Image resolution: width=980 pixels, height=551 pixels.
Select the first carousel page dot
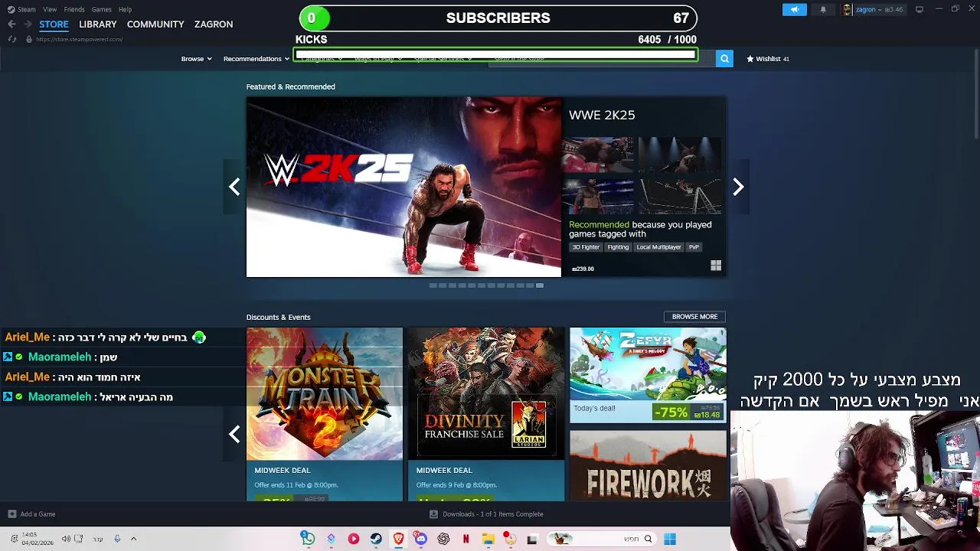tap(433, 285)
